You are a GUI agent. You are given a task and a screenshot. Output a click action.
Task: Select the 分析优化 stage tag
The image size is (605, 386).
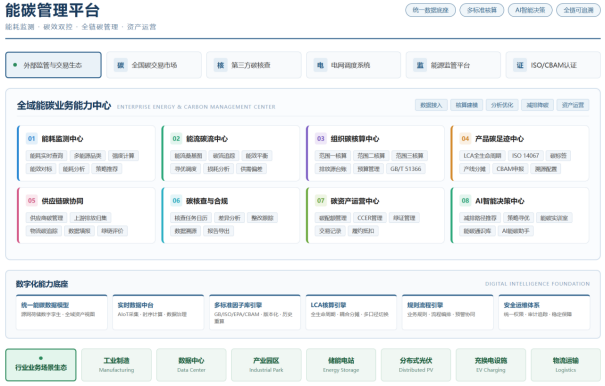502,105
